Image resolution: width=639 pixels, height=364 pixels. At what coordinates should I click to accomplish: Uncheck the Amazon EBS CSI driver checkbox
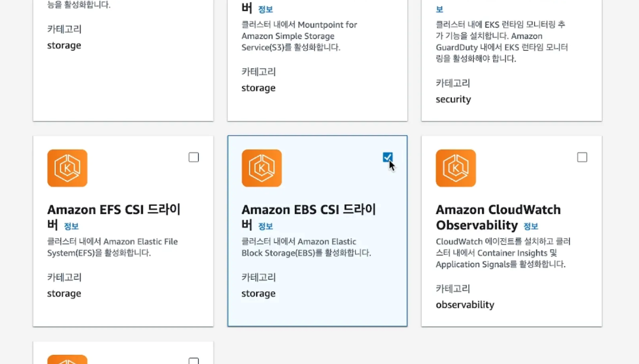(x=388, y=157)
